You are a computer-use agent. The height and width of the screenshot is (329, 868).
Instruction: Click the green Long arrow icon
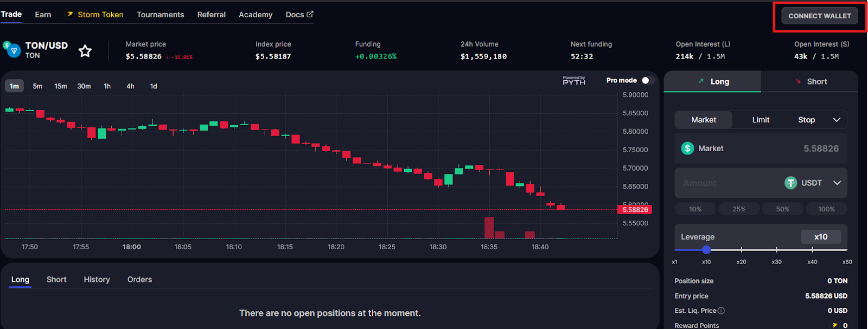click(700, 81)
